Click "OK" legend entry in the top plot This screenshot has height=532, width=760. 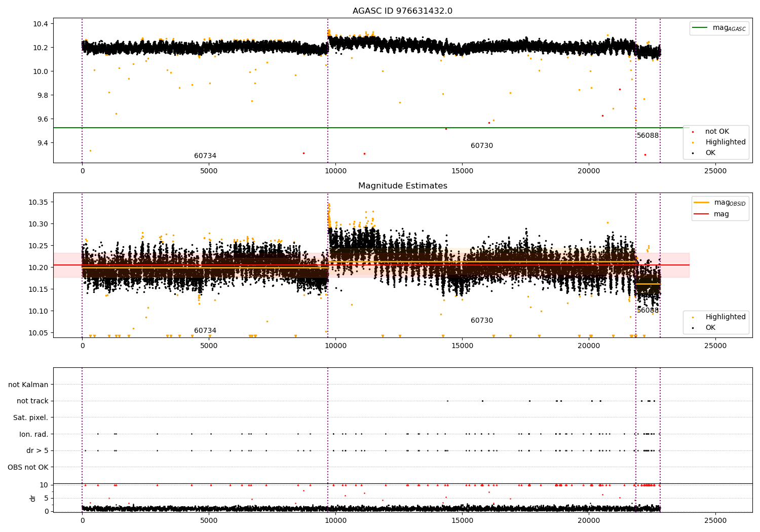point(710,153)
